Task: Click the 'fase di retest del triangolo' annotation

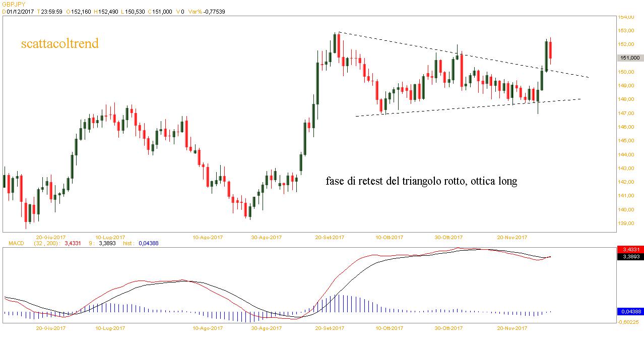Action: click(x=421, y=181)
